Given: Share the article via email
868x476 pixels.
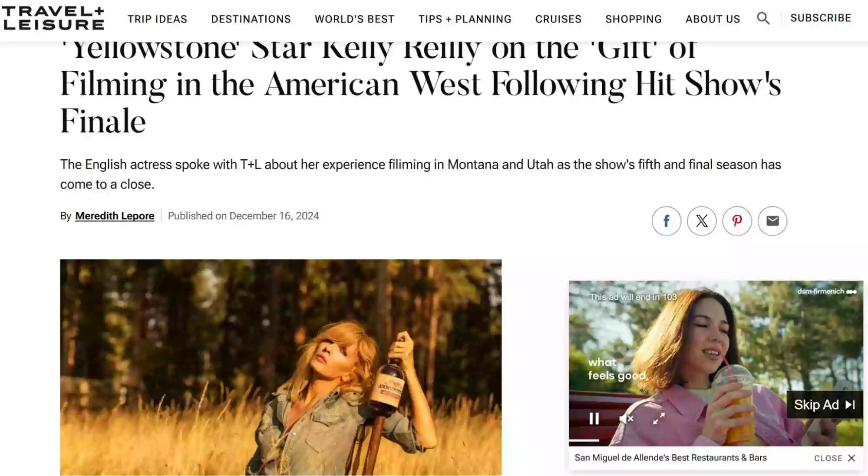Looking at the screenshot, I should pyautogui.click(x=772, y=221).
